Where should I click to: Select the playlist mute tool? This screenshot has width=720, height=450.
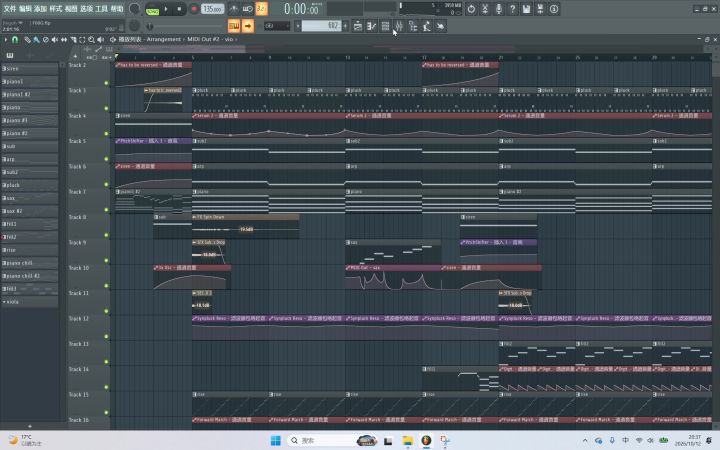(55, 40)
